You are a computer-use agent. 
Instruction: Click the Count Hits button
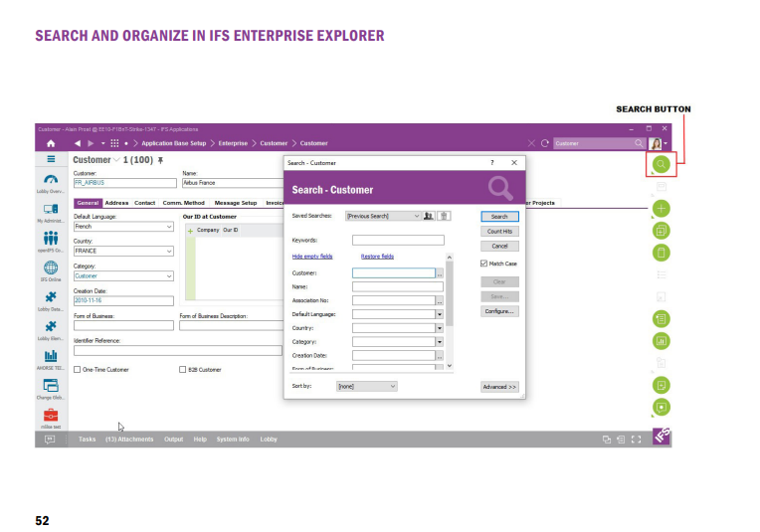pos(499,232)
